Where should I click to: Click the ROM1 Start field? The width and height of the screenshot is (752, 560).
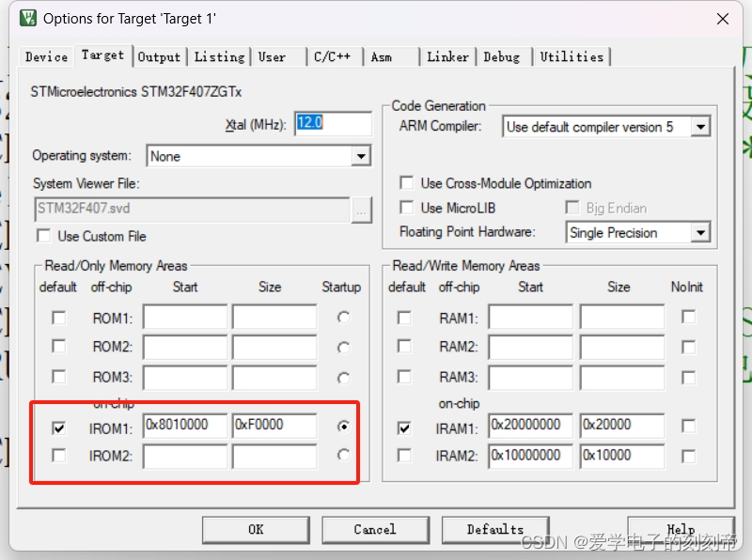tap(185, 317)
